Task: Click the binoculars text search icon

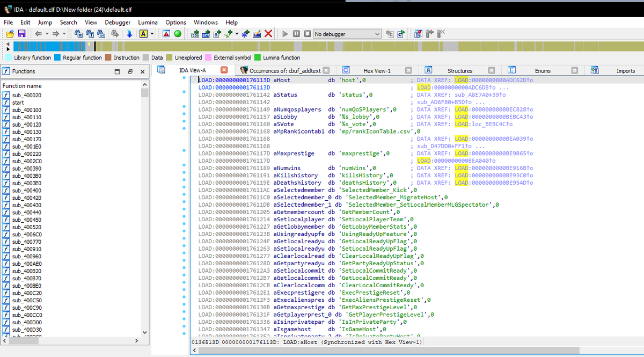Action: point(90,34)
